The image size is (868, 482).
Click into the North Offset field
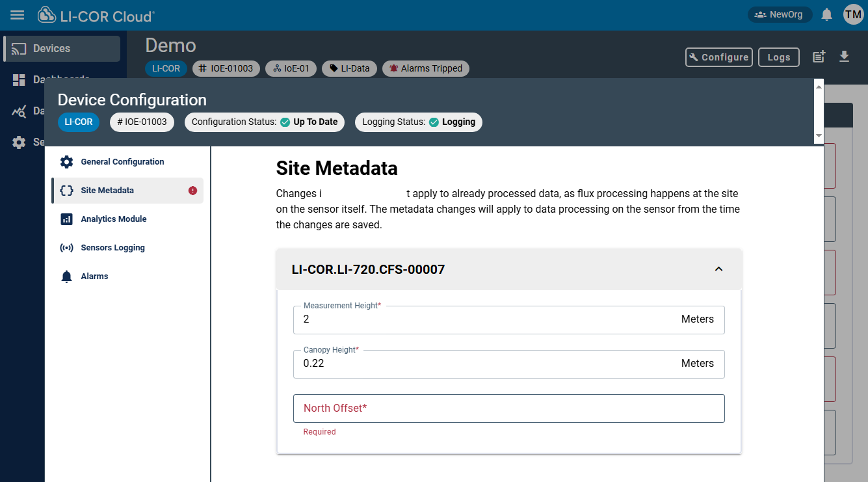coord(508,408)
